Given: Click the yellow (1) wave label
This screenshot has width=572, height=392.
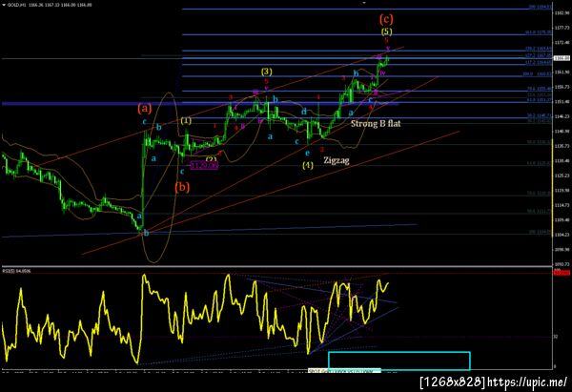Looking at the screenshot, I should coord(186,120).
